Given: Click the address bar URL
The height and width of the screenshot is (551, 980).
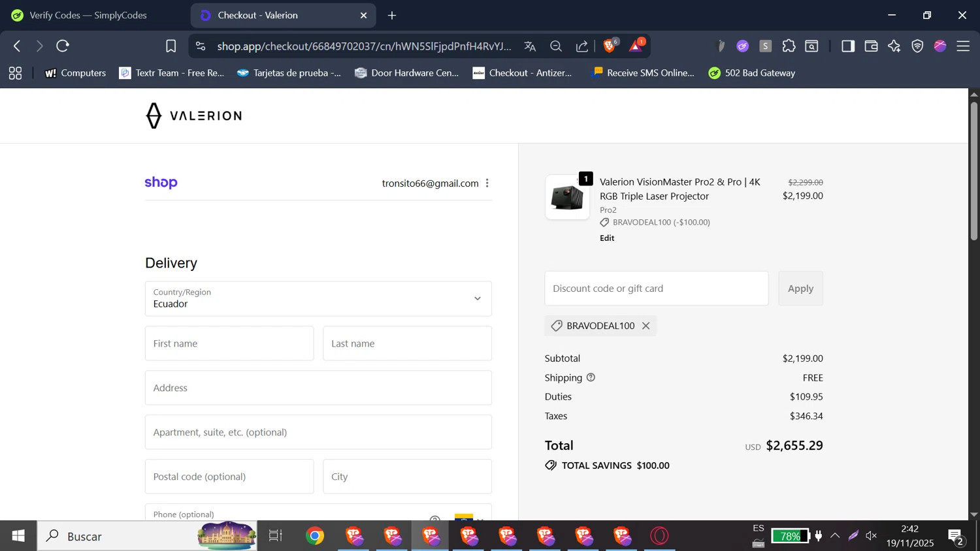Looking at the screenshot, I should 364,46.
